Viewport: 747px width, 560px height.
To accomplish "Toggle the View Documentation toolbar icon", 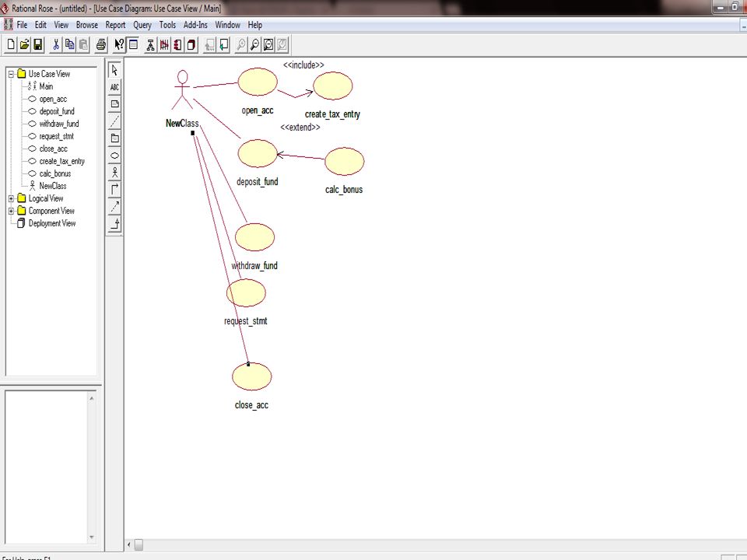I will pyautogui.click(x=133, y=45).
